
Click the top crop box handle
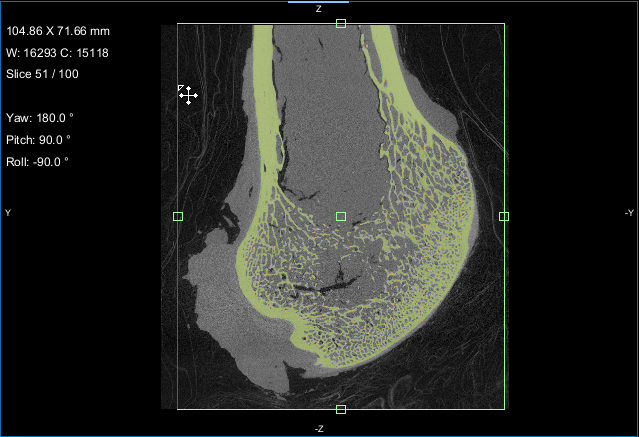tap(341, 23)
